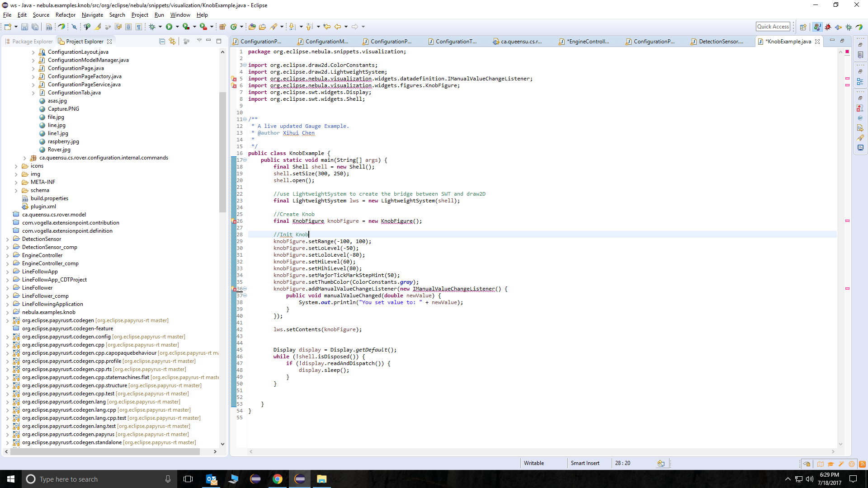Expand the icons folder

16,166
